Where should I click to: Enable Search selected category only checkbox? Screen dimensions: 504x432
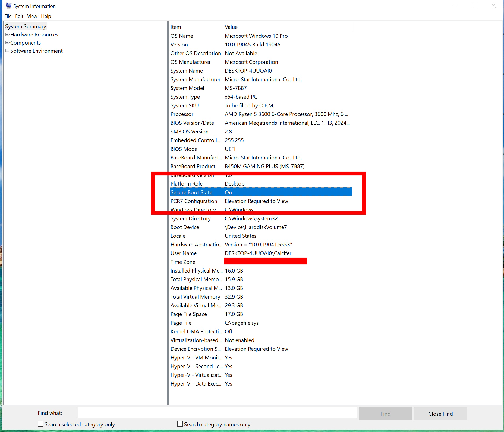(40, 424)
